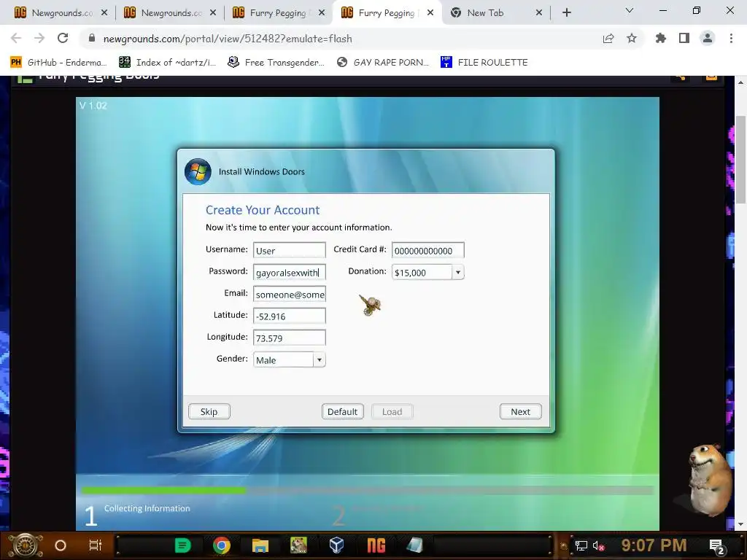The image size is (747, 560).
Task: Open the notification center icon
Action: click(x=716, y=547)
